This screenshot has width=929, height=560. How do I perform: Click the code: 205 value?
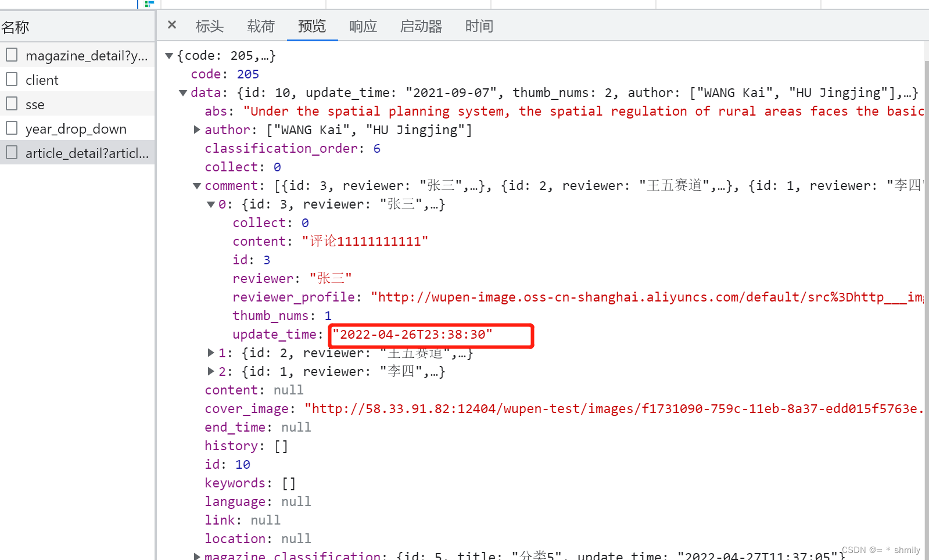[248, 74]
